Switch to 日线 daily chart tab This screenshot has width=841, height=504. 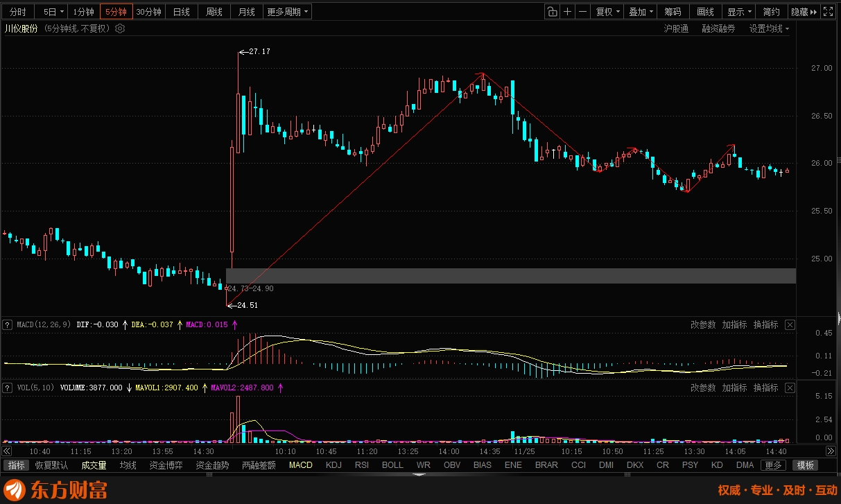click(x=182, y=12)
